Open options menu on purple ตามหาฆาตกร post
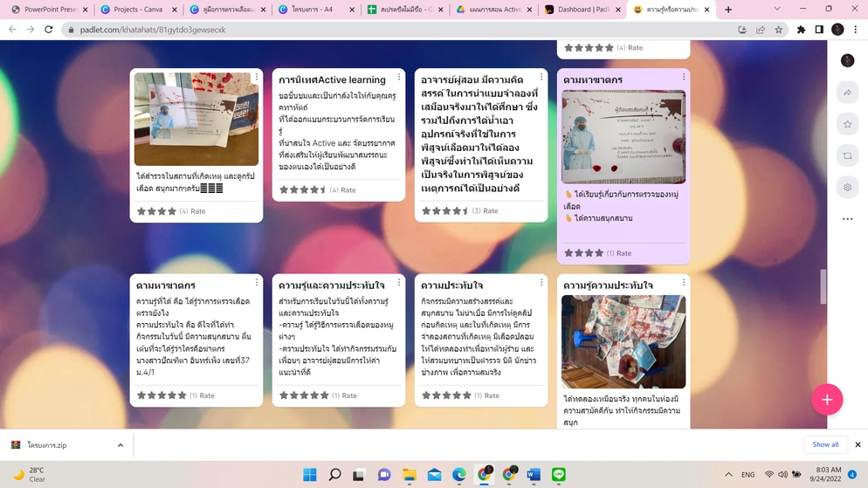The image size is (868, 488). click(684, 77)
